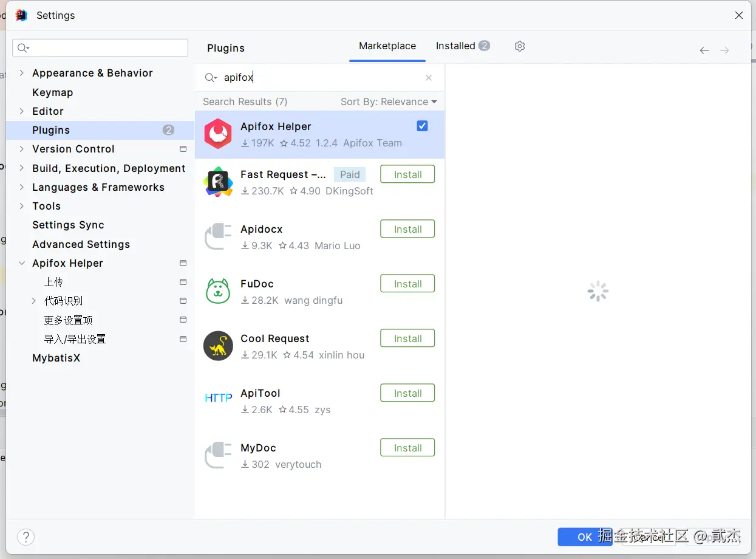Click project-level icon beside 更多设置项
Image resolution: width=756 pixels, height=559 pixels.
pyautogui.click(x=183, y=320)
